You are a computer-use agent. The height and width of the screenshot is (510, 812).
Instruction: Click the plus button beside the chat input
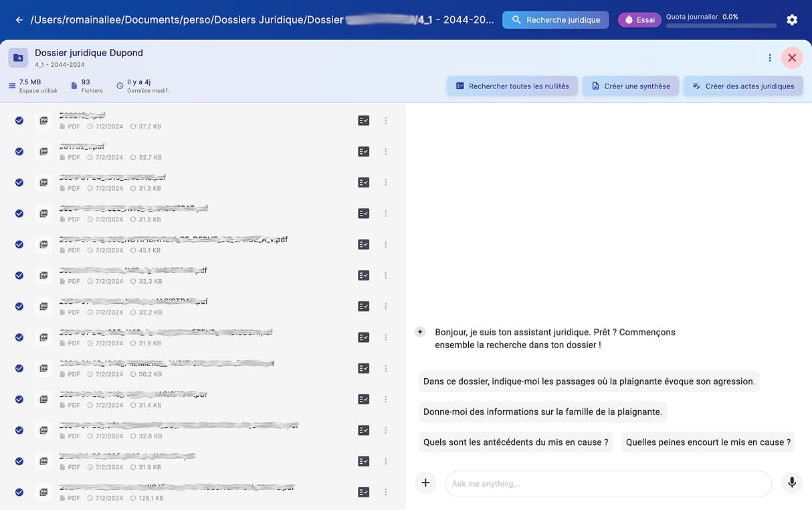pyautogui.click(x=425, y=483)
